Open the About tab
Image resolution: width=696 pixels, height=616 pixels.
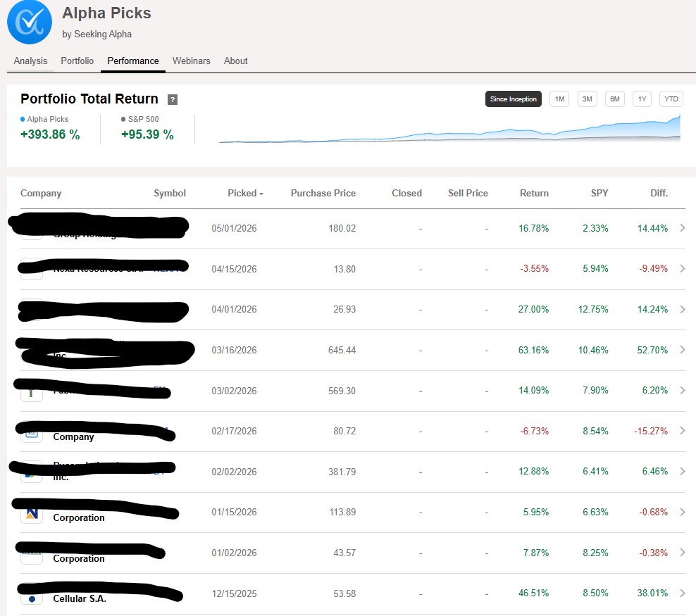[236, 61]
